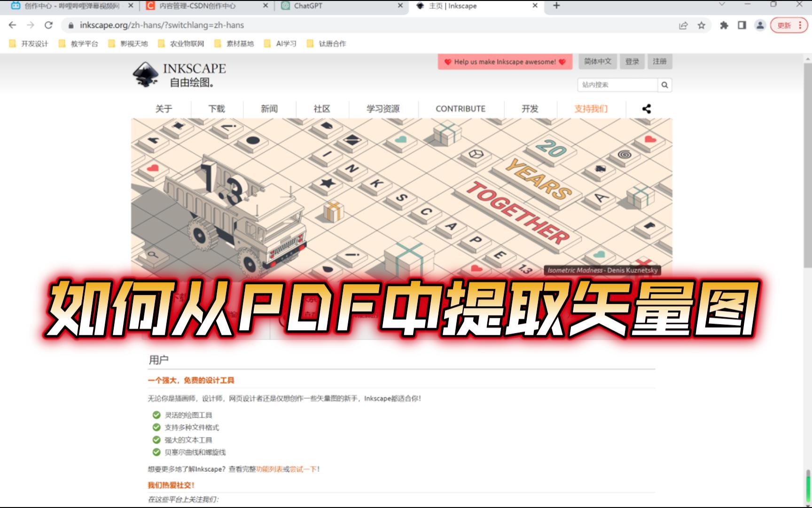Image resolution: width=812 pixels, height=508 pixels.
Task: Open the 简体中文 language selector
Action: point(598,62)
